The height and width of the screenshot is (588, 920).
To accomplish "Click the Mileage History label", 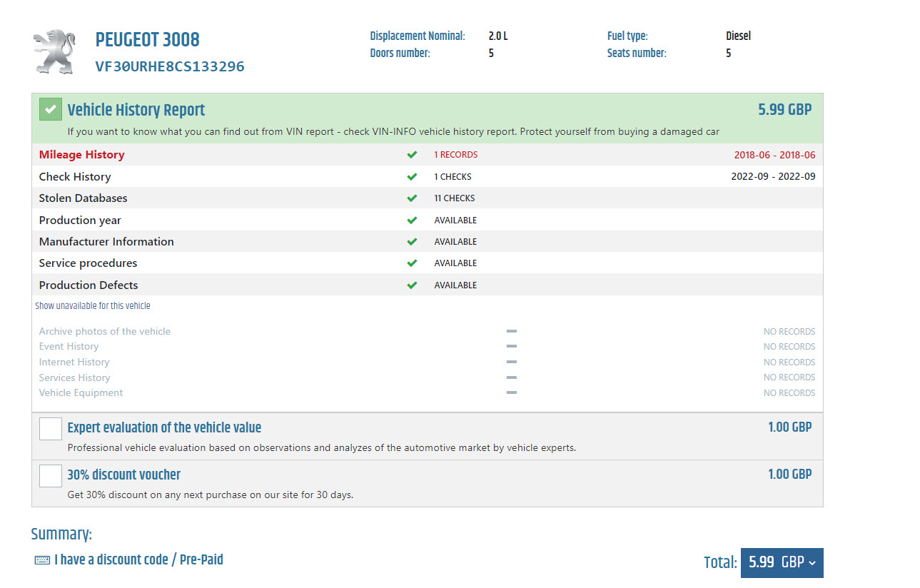I will click(x=82, y=155).
